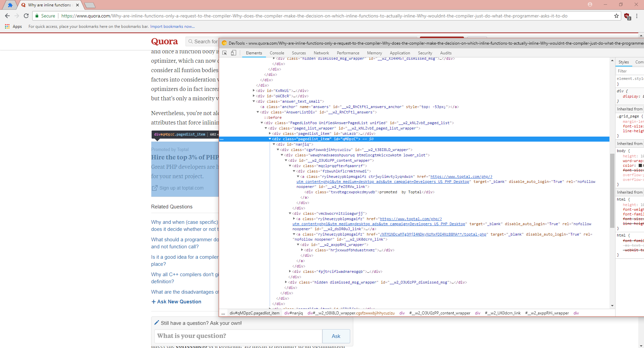644x348 pixels.
Task: Select breadcrumb div#nanjiq
Action: (293, 313)
